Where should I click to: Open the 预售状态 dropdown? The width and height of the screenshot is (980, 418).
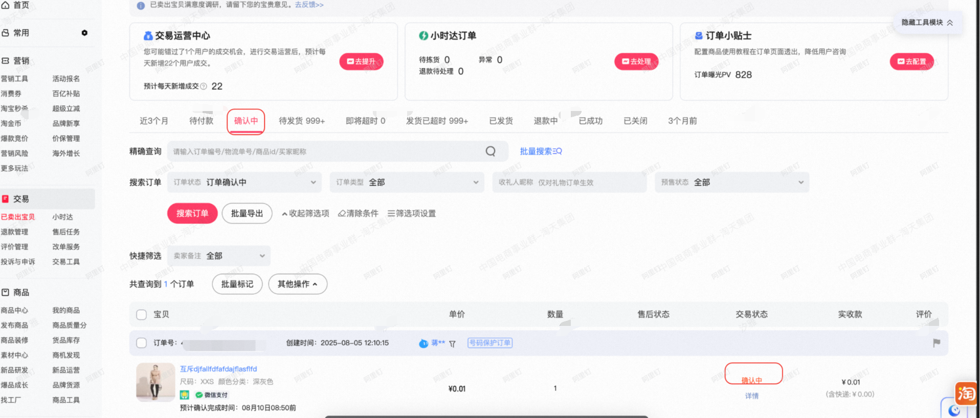pos(732,182)
